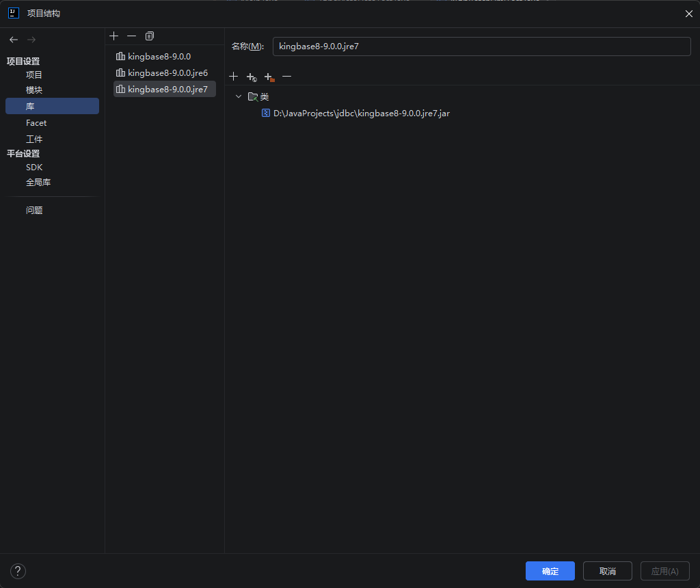Open the Facet settings page
This screenshot has height=588, width=700.
pyautogui.click(x=36, y=123)
